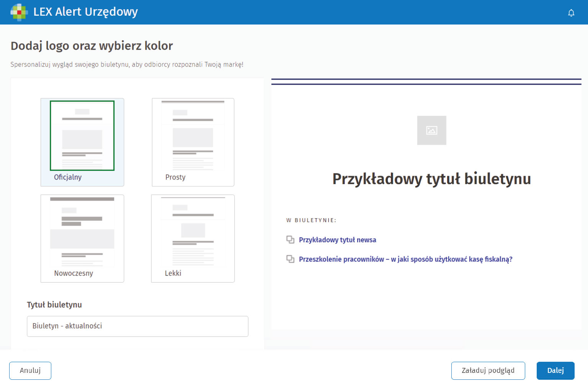This screenshot has width=588, height=392.
Task: Open the 'Przeszkolenie pracowników' news link
Action: click(405, 260)
